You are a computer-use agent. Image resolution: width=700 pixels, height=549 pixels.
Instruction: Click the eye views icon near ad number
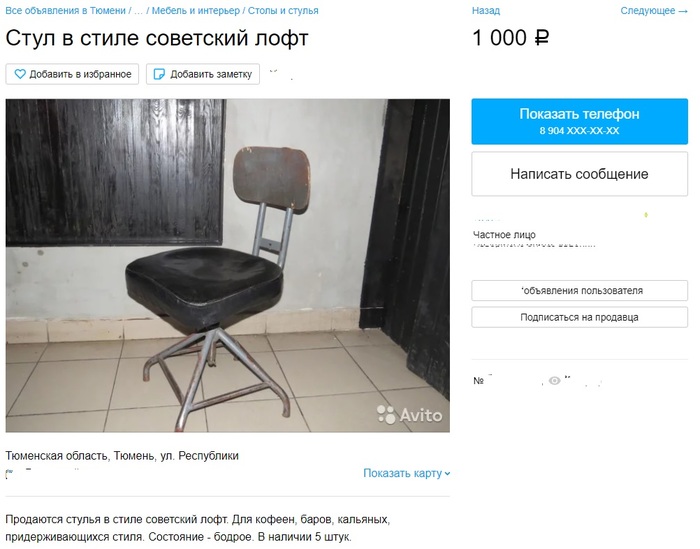(554, 381)
